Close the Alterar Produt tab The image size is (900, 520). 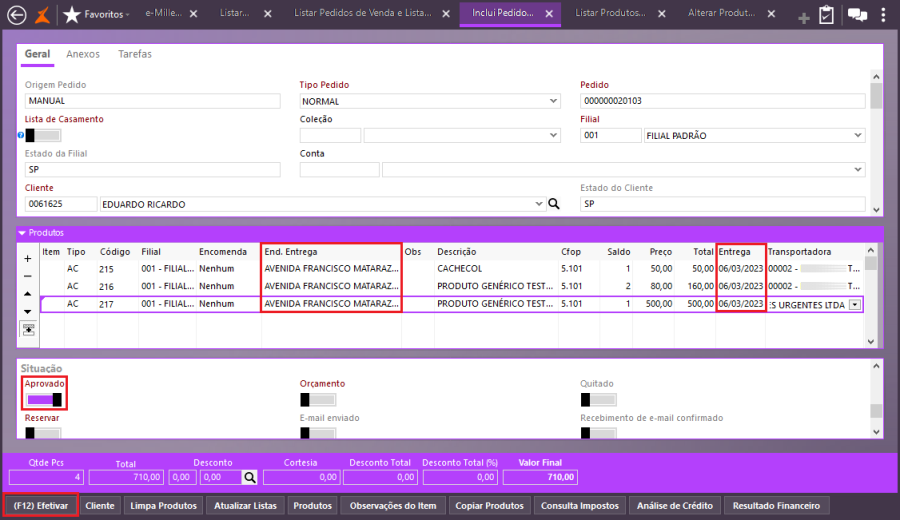[x=771, y=14]
